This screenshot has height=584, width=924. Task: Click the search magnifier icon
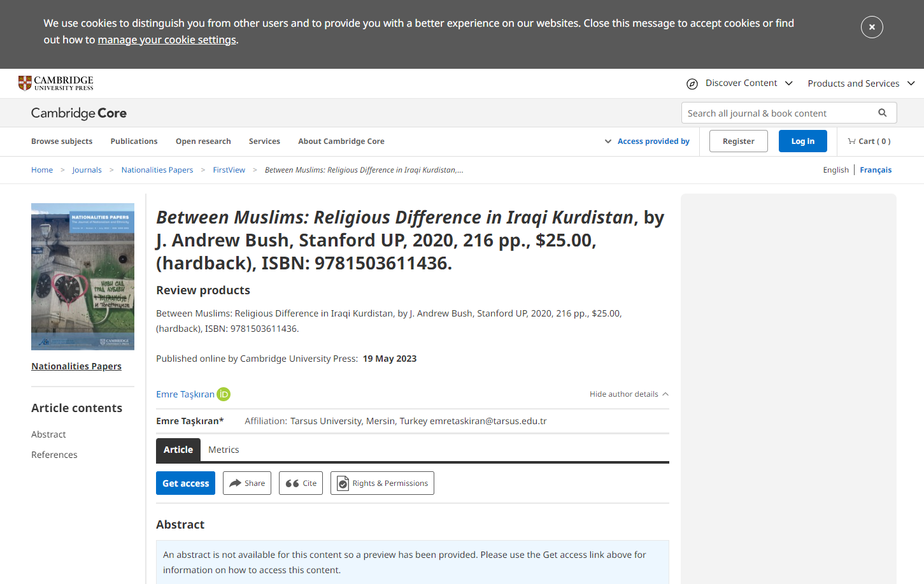(x=882, y=113)
